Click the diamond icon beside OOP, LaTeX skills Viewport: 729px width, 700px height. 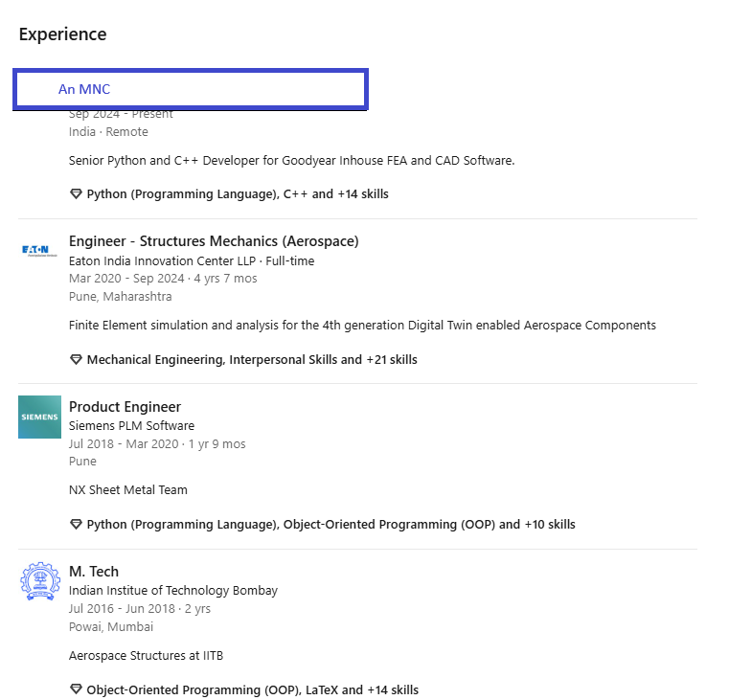76,689
